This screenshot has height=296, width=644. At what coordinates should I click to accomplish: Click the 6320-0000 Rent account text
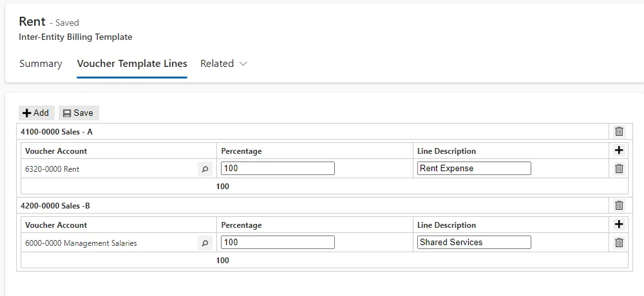point(52,169)
